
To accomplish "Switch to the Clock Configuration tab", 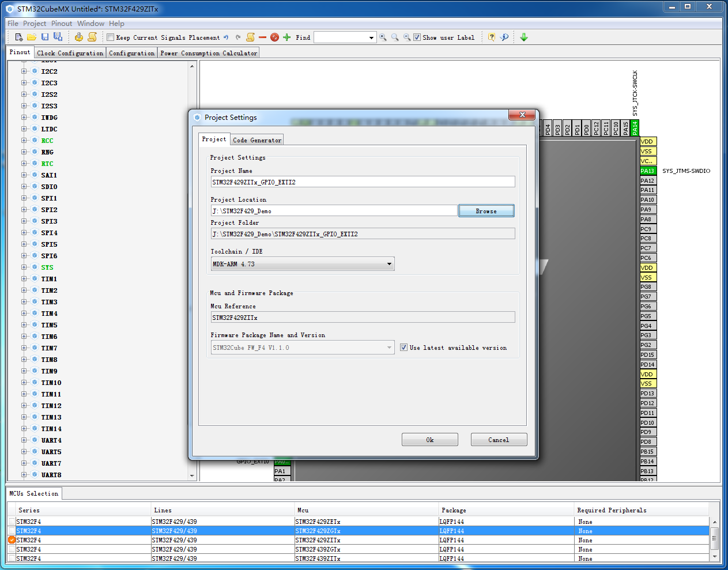I will [70, 53].
